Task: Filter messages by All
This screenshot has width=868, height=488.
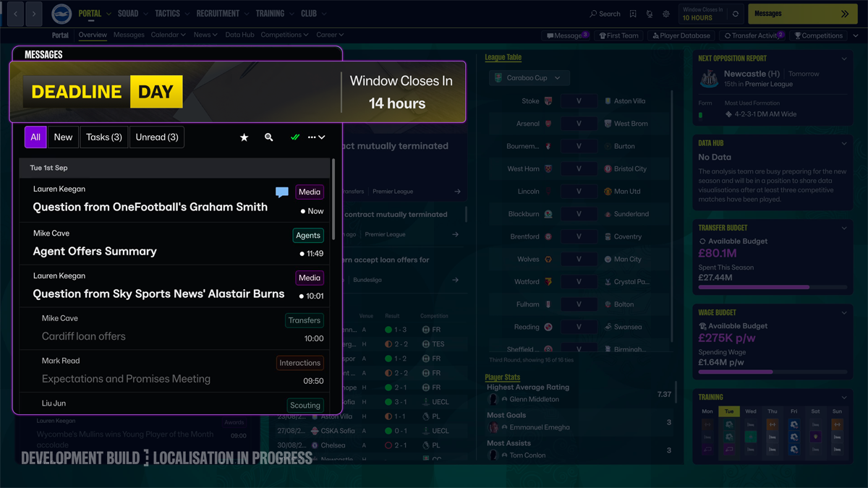Action: [x=35, y=137]
